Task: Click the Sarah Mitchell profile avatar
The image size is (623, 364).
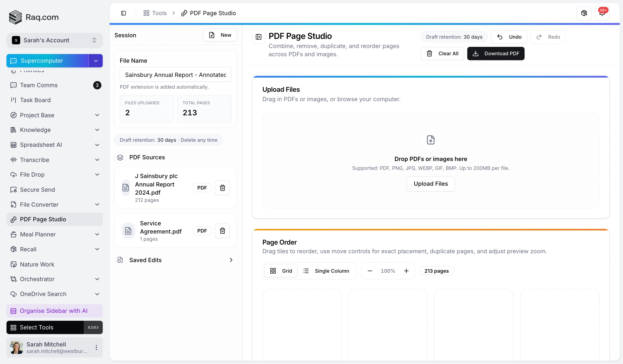Action: click(x=17, y=347)
